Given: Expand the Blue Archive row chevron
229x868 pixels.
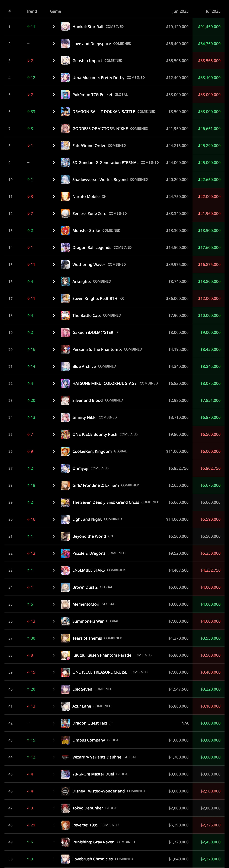Looking at the screenshot, I should tap(54, 366).
